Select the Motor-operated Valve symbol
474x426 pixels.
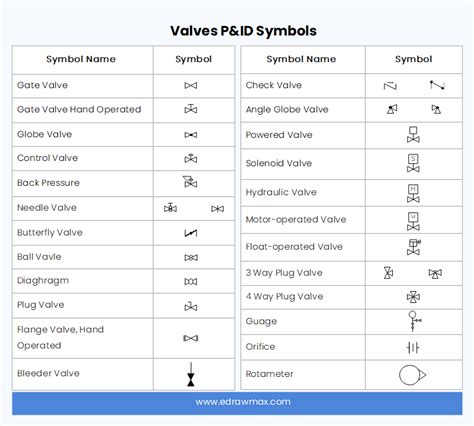click(x=413, y=222)
